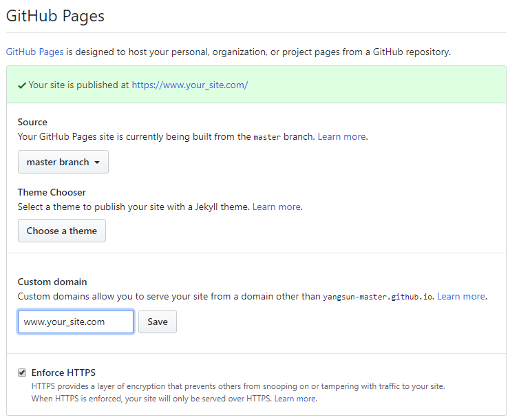The image size is (510, 420).
Task: Click the Custom domain heading
Action: 52,282
